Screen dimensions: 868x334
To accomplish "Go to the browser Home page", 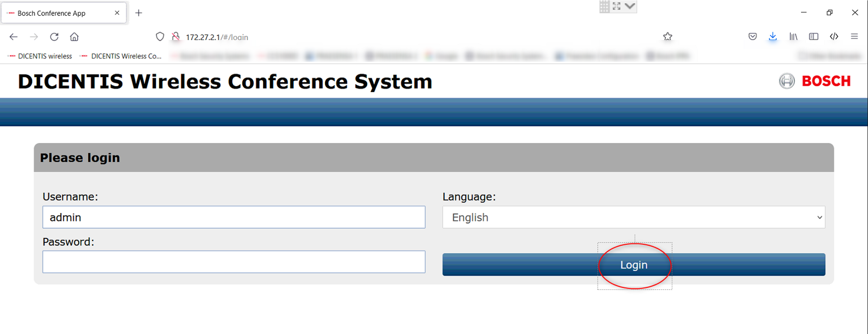I will tap(74, 37).
